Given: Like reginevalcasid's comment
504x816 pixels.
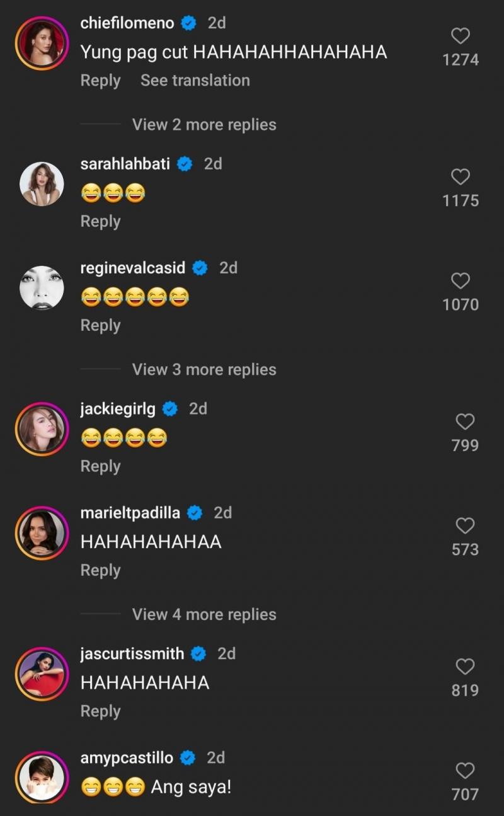Looking at the screenshot, I should (461, 281).
